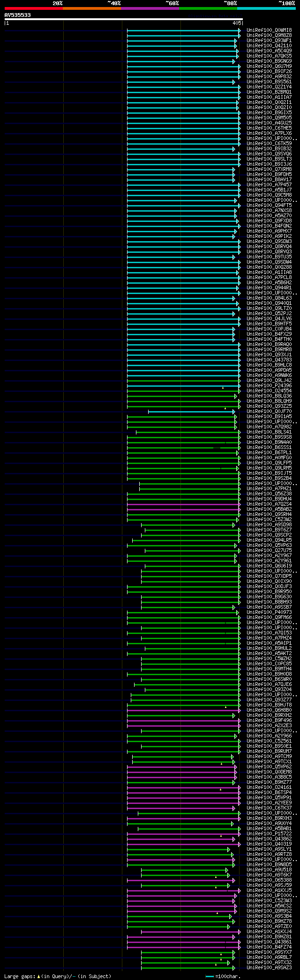
Task: Select the UniRef100_Q0Q2I1 label
Action: (x=269, y=103)
